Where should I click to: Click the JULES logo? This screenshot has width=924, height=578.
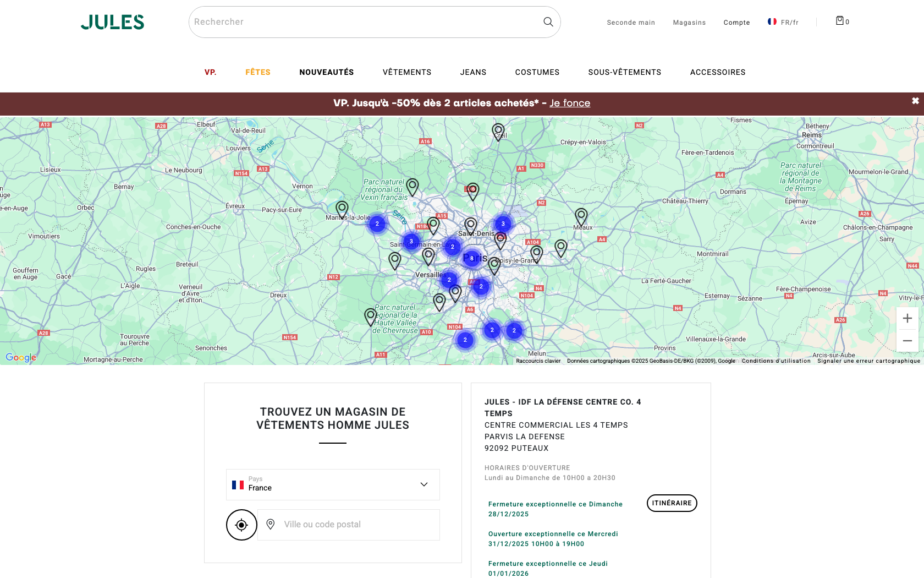[x=112, y=22]
